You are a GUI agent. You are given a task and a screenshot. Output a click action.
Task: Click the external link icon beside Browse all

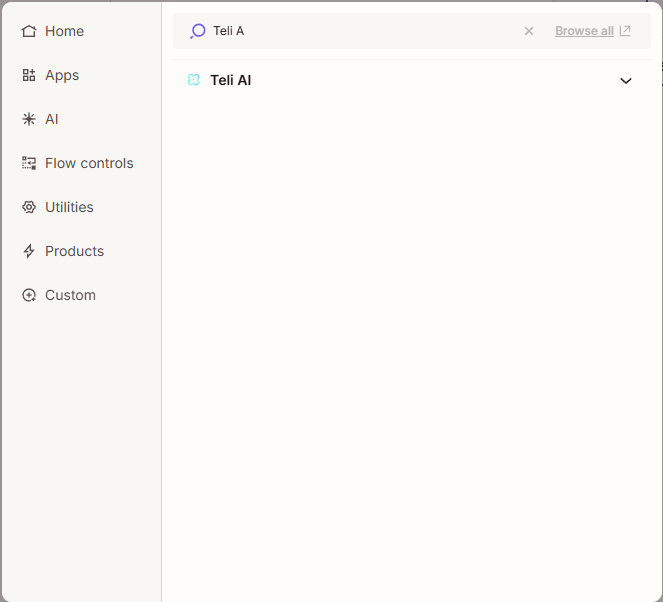click(x=625, y=31)
